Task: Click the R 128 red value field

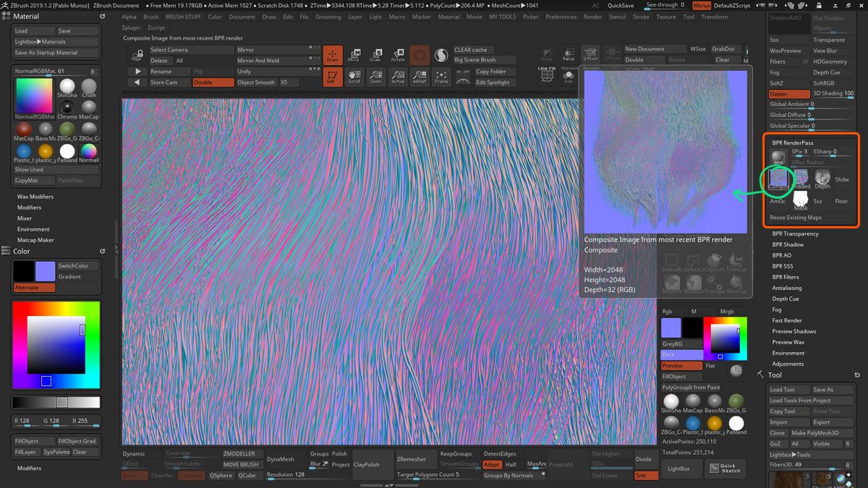Action: (x=27, y=420)
